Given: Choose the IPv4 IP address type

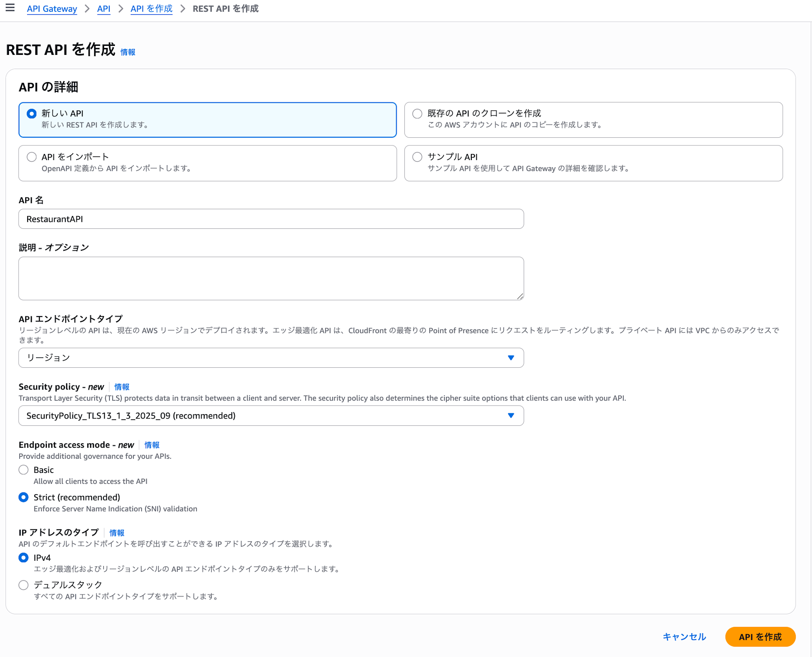Looking at the screenshot, I should (24, 558).
